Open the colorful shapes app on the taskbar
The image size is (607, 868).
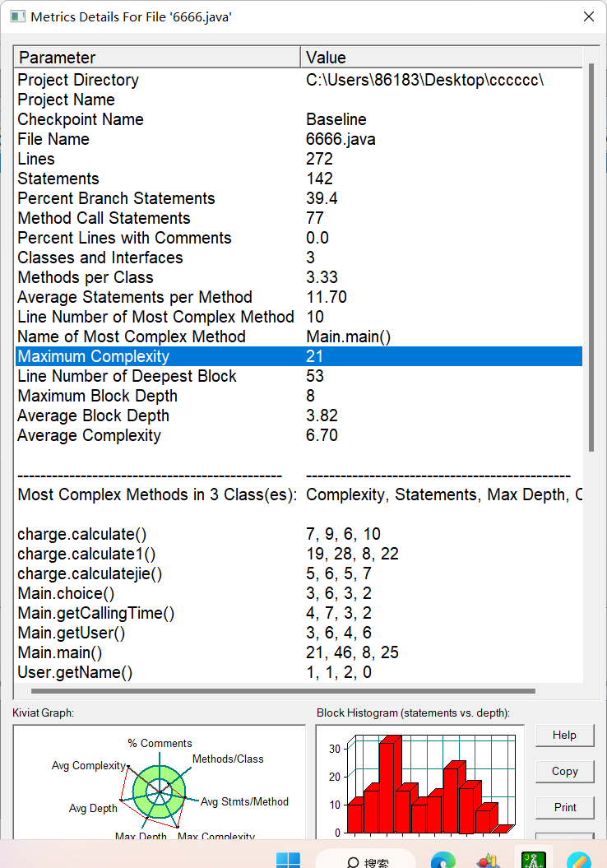(489, 860)
